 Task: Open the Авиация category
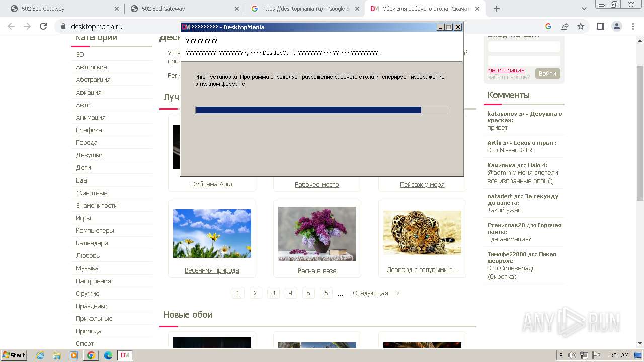[x=89, y=92]
